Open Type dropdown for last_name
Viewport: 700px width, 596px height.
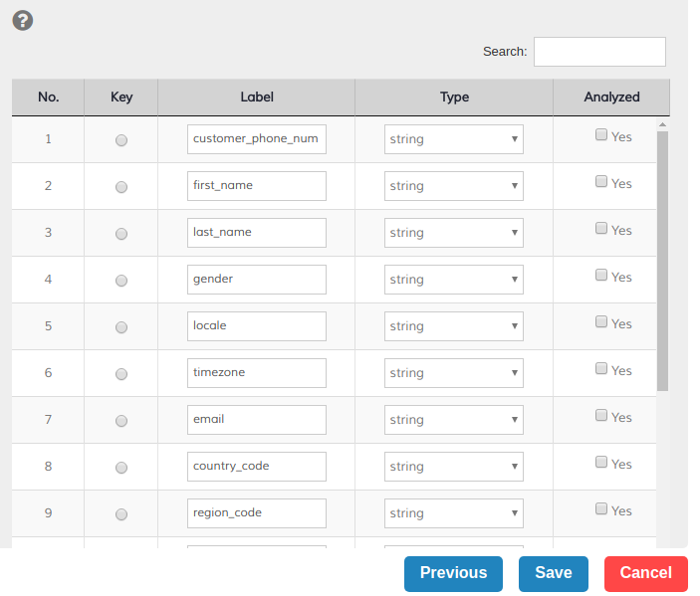click(x=454, y=233)
